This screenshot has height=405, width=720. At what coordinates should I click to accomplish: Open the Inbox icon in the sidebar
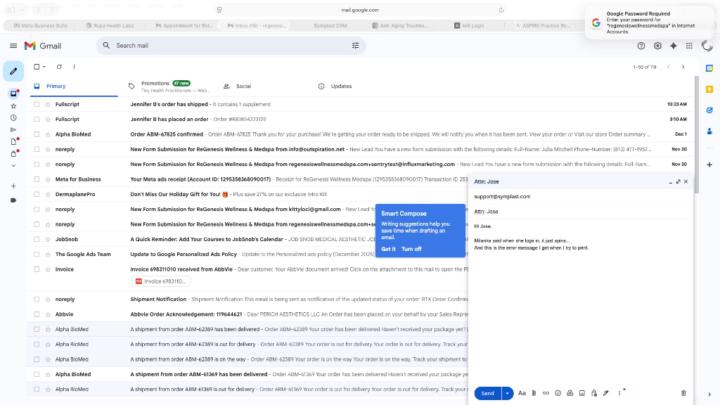point(13,93)
